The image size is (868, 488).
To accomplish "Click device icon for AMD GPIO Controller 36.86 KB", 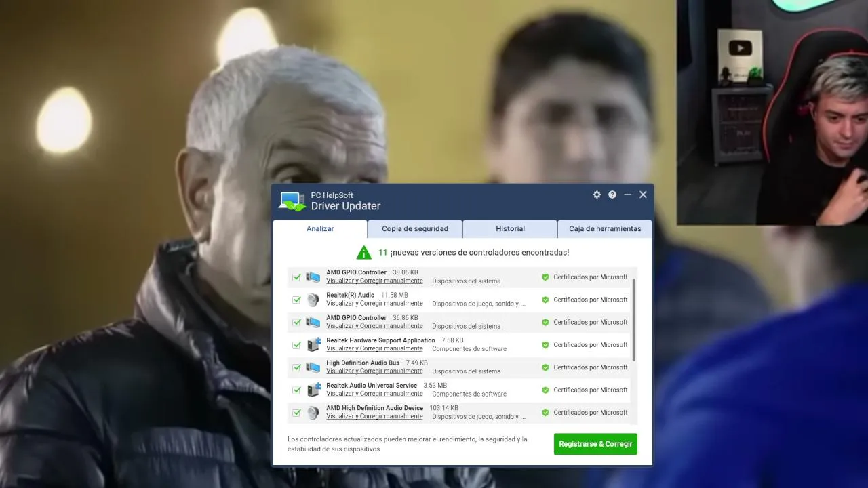I will tap(313, 323).
